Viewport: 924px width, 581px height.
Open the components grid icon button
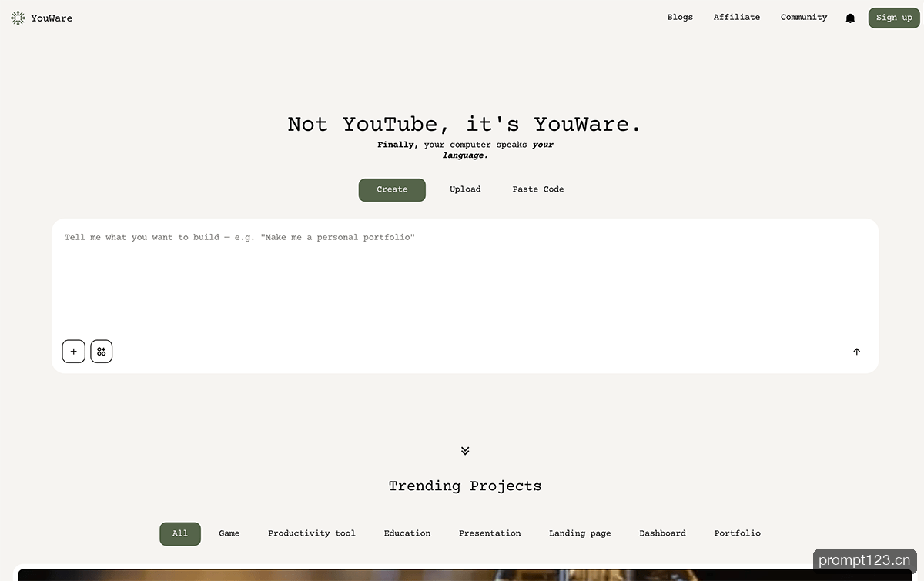[102, 352]
